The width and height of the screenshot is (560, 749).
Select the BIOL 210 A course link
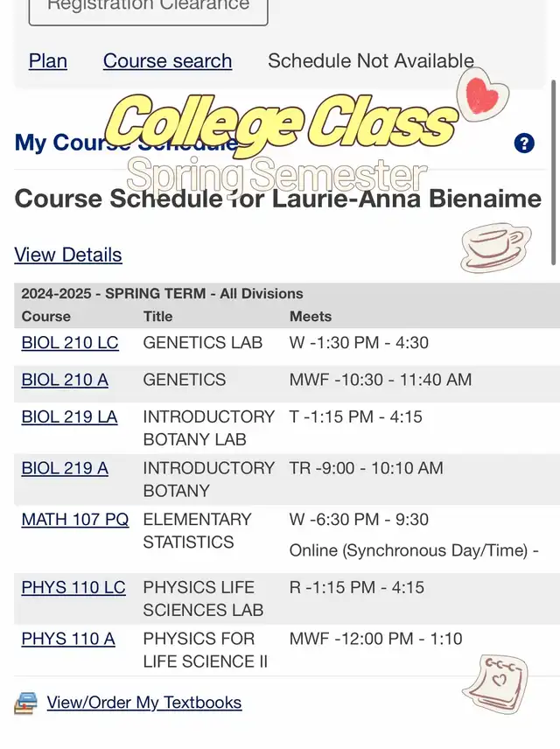click(65, 380)
